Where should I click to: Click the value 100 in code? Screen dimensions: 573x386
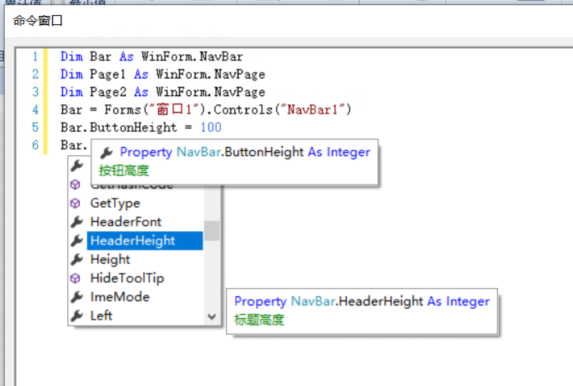[x=211, y=127]
